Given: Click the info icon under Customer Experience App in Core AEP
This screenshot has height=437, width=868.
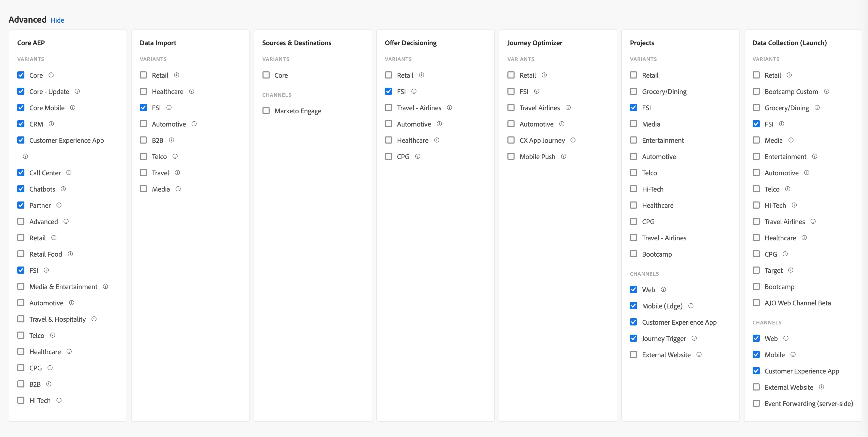Looking at the screenshot, I should click(x=25, y=156).
